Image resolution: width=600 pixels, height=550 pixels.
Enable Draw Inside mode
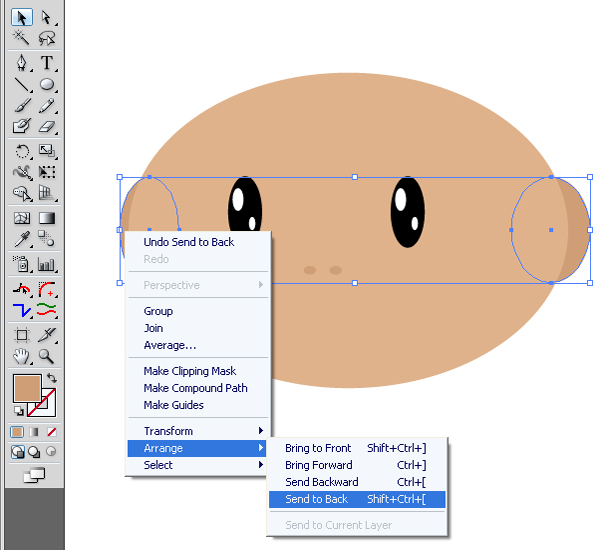(x=51, y=452)
